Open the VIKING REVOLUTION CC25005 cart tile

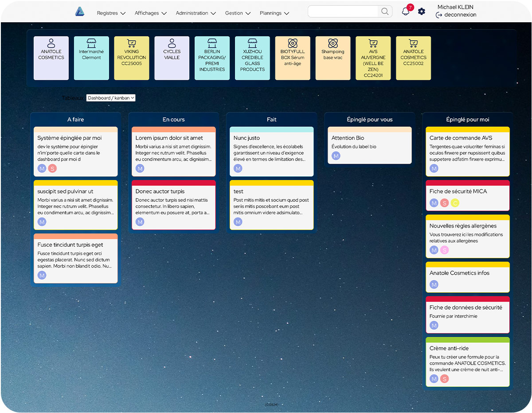point(132,58)
